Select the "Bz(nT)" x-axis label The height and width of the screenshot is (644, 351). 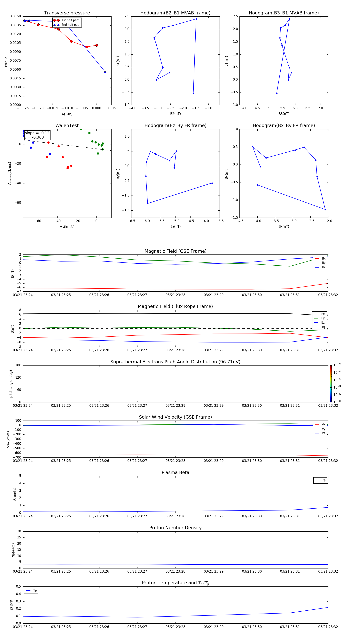coord(175,227)
